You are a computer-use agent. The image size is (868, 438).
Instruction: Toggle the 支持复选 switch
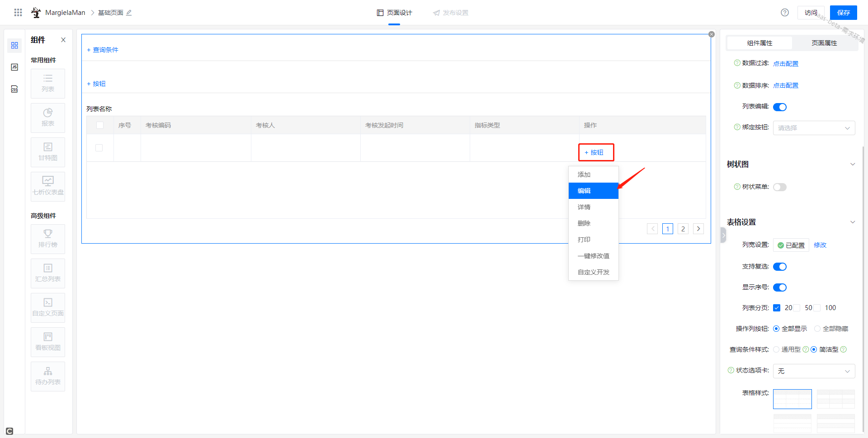[x=780, y=267]
